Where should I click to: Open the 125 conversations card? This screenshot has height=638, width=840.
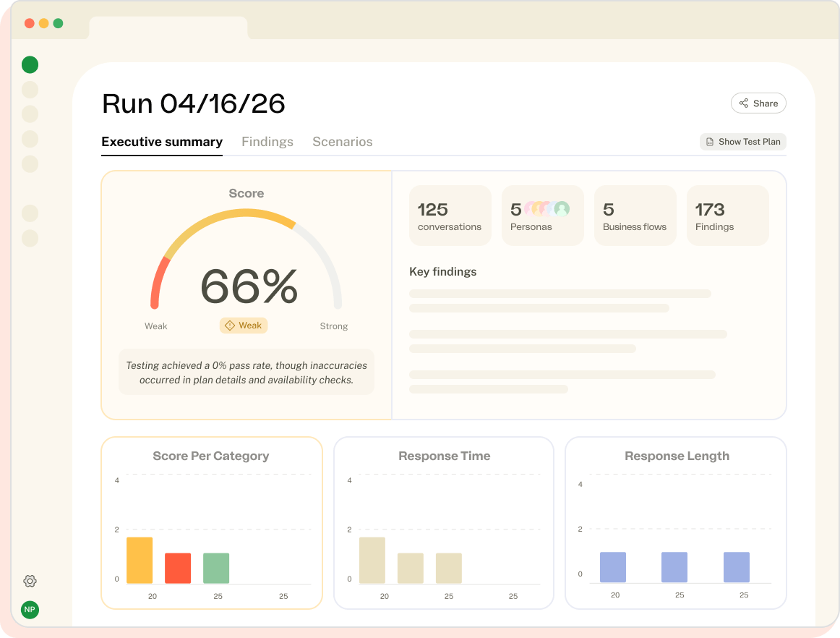[450, 216]
